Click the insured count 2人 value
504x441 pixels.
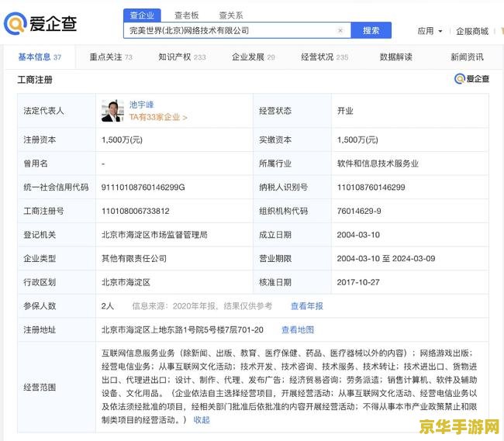(107, 306)
